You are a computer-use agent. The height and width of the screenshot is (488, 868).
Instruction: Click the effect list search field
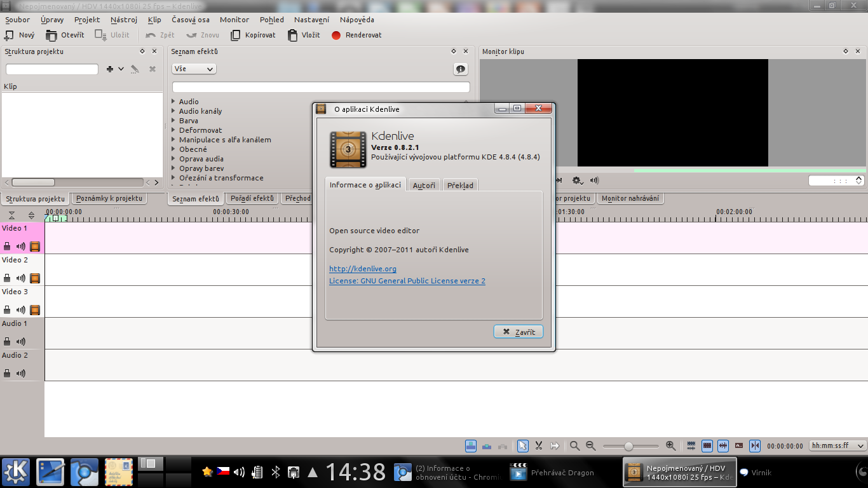(321, 87)
